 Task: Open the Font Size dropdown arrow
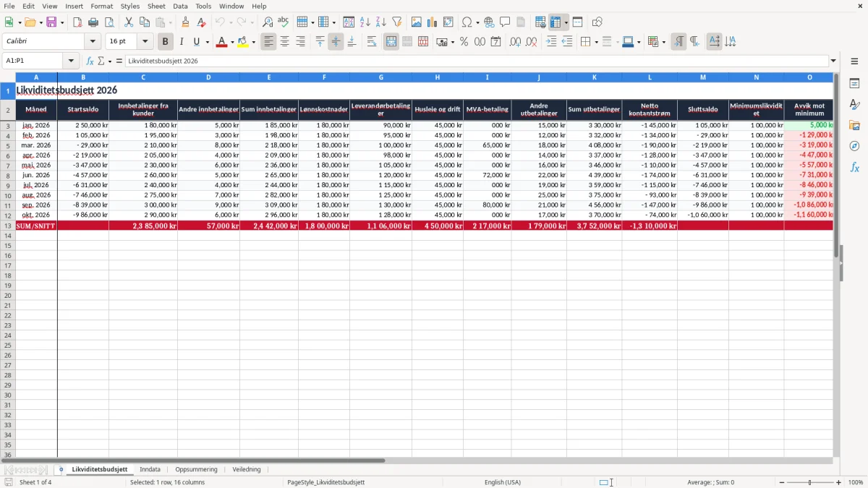(145, 42)
